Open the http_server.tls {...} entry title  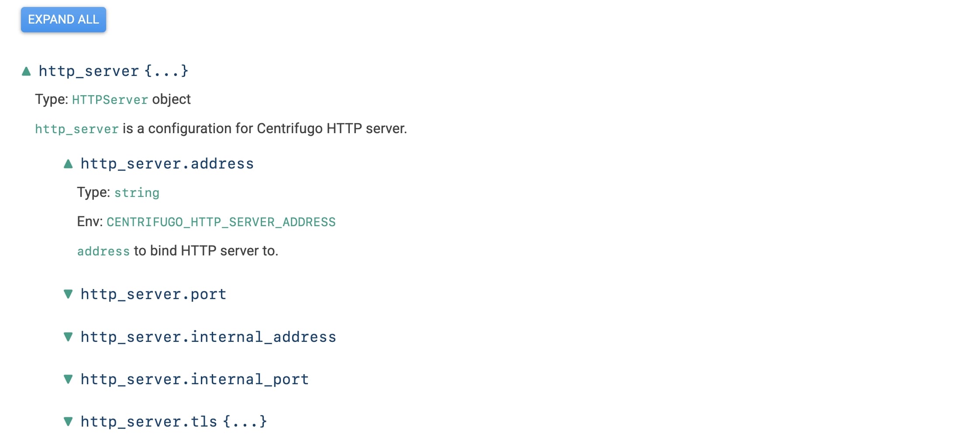(x=174, y=422)
